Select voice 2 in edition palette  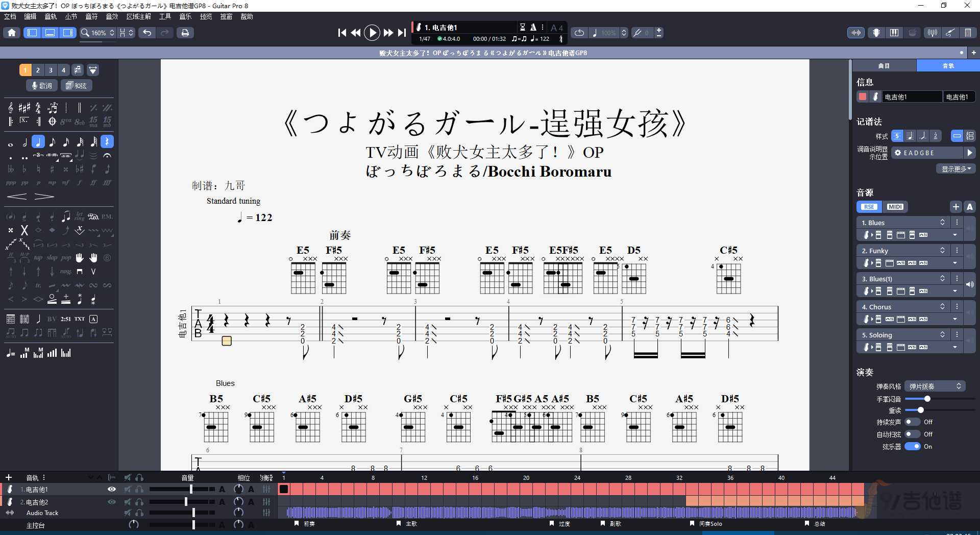click(x=38, y=70)
